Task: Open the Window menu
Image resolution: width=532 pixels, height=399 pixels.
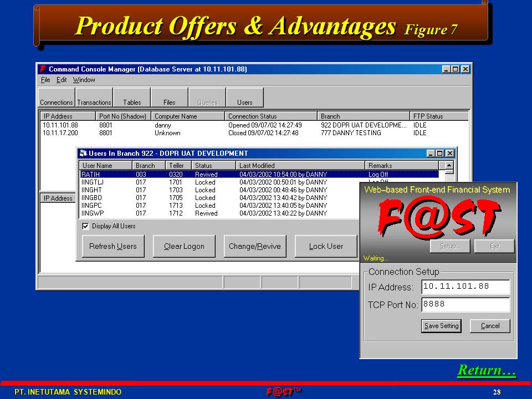Action: coord(84,80)
